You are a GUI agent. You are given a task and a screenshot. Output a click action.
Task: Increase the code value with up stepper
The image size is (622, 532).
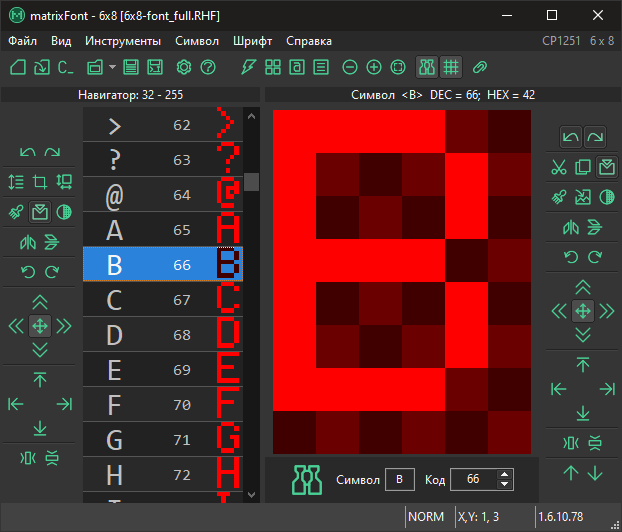click(504, 474)
